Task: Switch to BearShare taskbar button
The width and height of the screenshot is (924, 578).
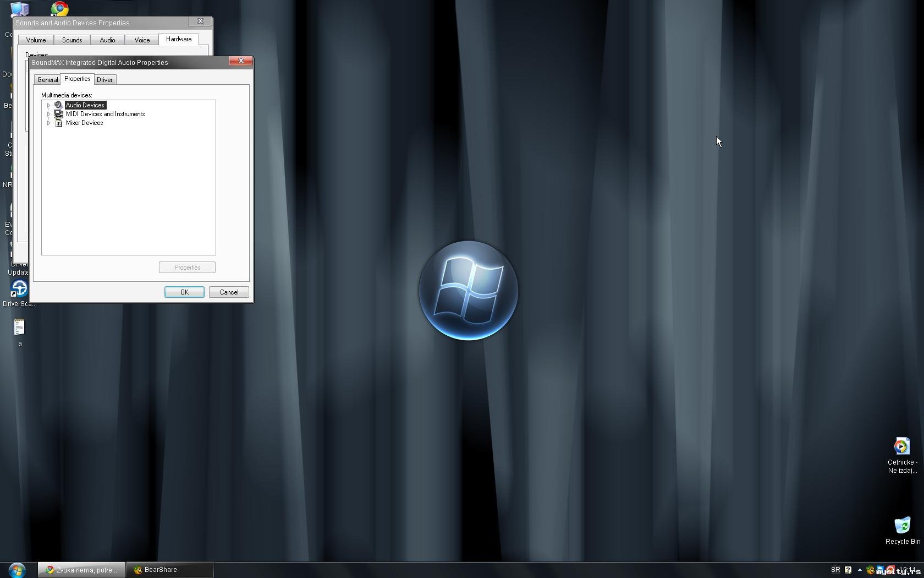Action: click(x=170, y=570)
